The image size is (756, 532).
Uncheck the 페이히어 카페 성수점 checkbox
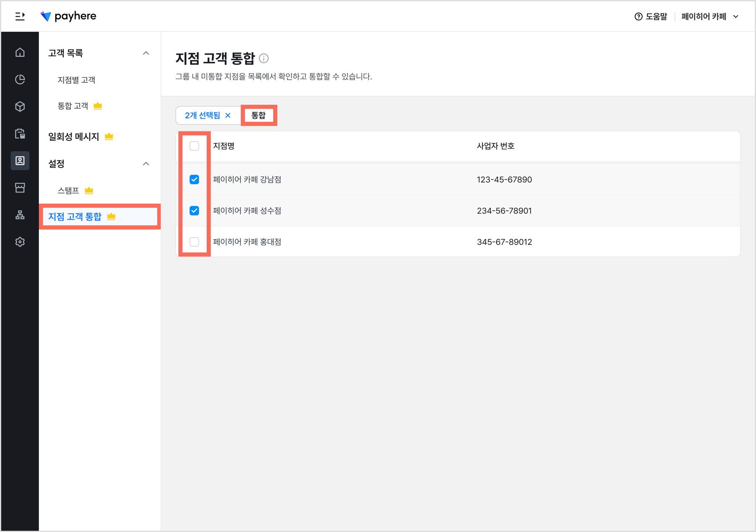(x=194, y=211)
